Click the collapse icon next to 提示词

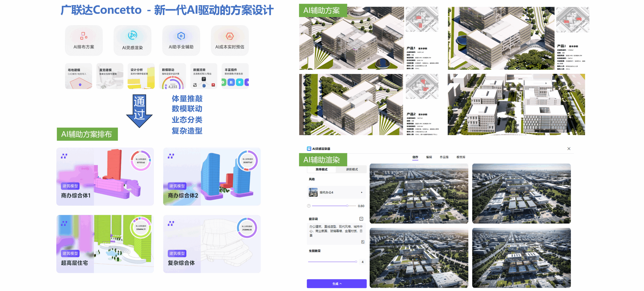[x=361, y=219]
